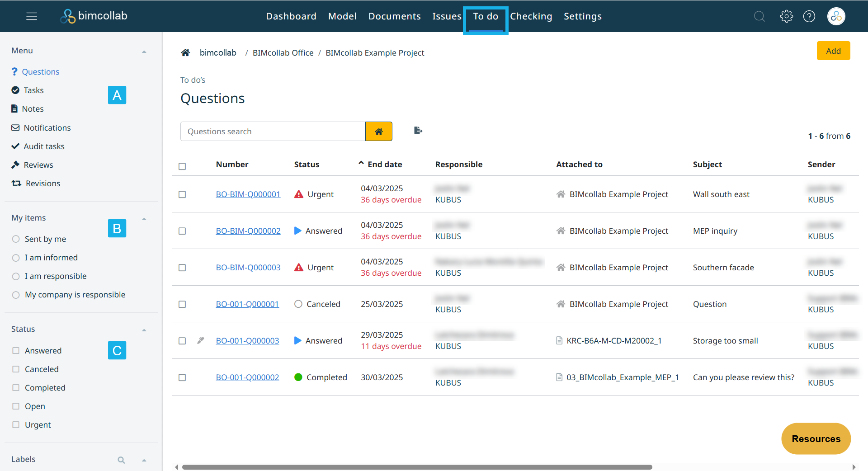868x471 pixels.
Task: Check the Completed status filter
Action: [x=16, y=388]
